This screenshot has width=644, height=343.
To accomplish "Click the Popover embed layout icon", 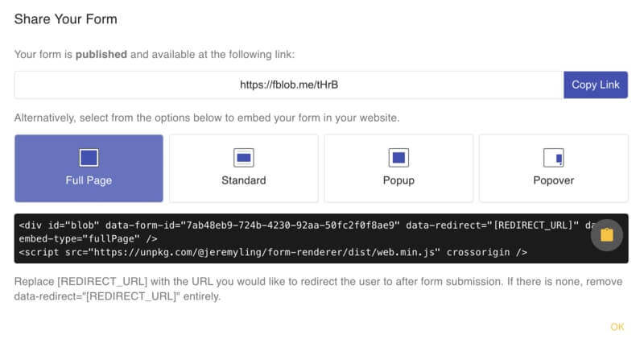I will (x=553, y=157).
